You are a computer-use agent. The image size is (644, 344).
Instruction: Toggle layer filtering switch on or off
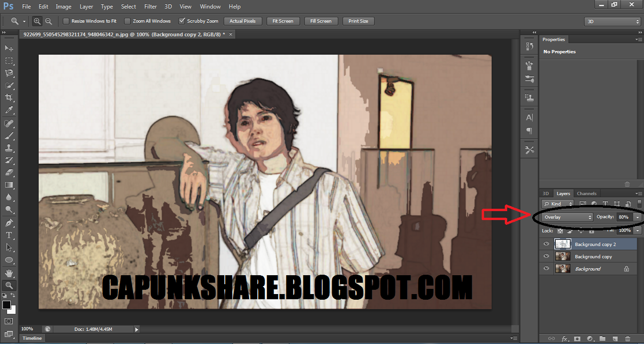(x=639, y=204)
